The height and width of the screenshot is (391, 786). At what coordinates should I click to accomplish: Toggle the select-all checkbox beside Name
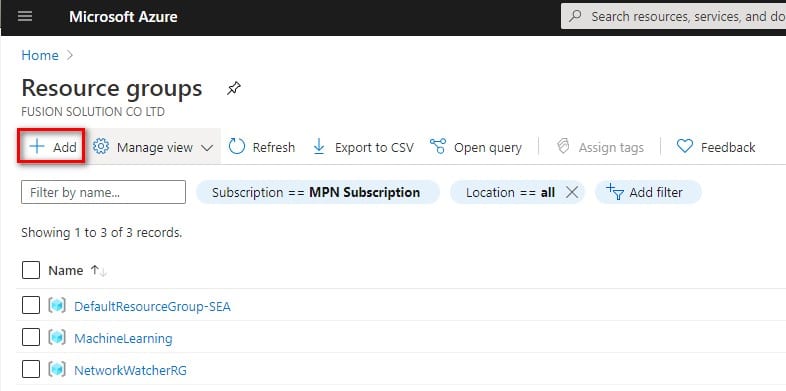(x=31, y=271)
